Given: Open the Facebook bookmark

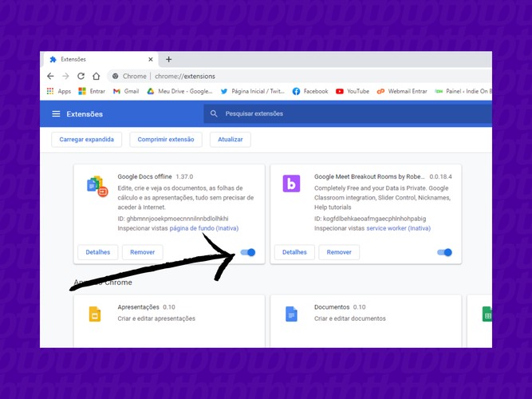Looking at the screenshot, I should coord(310,91).
